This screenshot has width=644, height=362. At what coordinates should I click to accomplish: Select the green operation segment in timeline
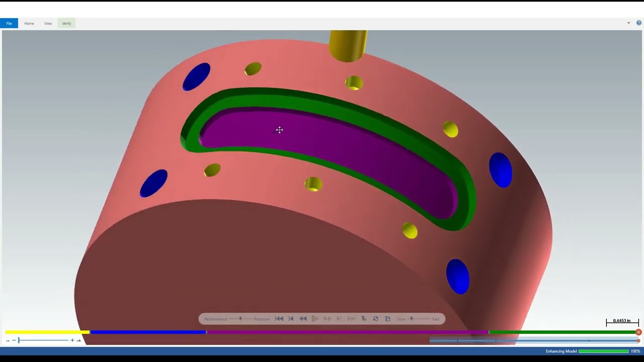pyautogui.click(x=562, y=332)
